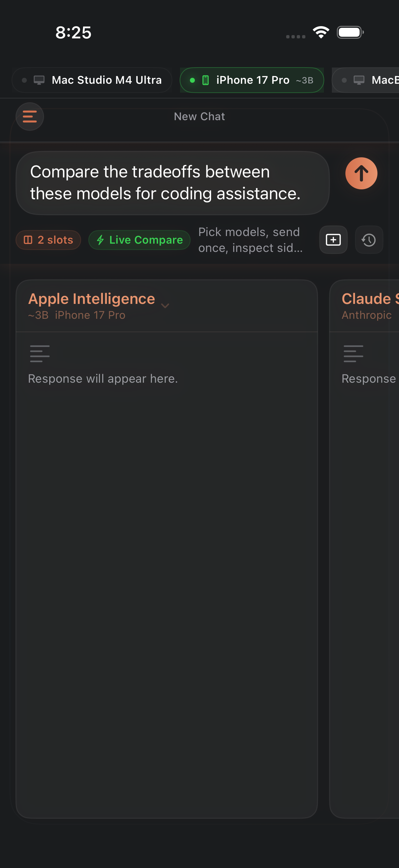Click the text lines icon in the Apple Intelligence card
This screenshot has height=868, width=399.
pyautogui.click(x=40, y=354)
